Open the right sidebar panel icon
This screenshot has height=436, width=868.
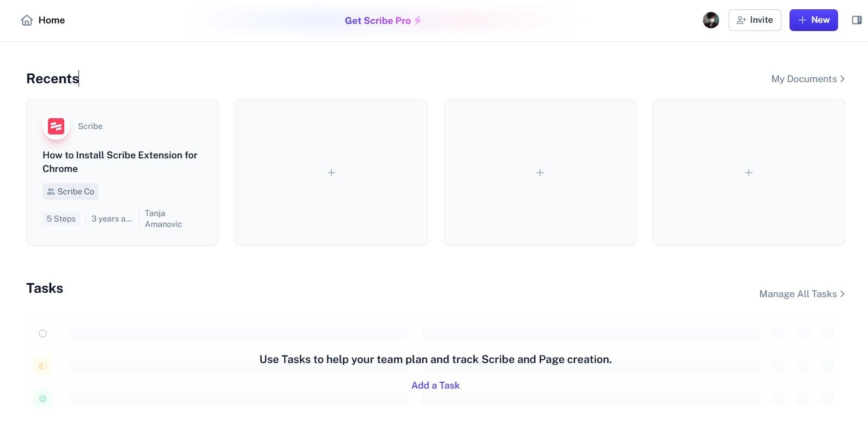pos(857,20)
